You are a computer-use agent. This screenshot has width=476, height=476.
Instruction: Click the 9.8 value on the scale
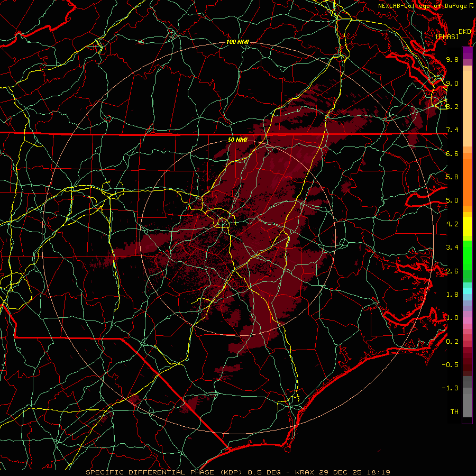coord(452,59)
